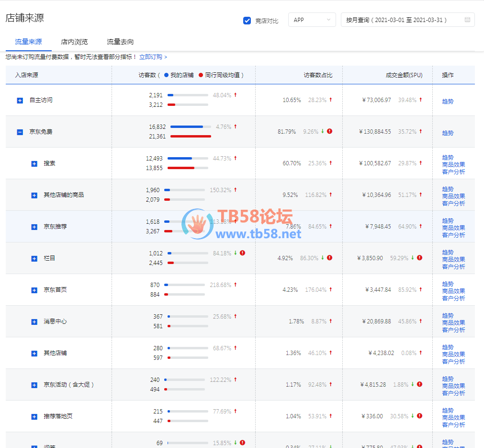484x448 pixels.
Task: Click red warning icon in 京东免费 访客数占比
Action: tap(330, 131)
